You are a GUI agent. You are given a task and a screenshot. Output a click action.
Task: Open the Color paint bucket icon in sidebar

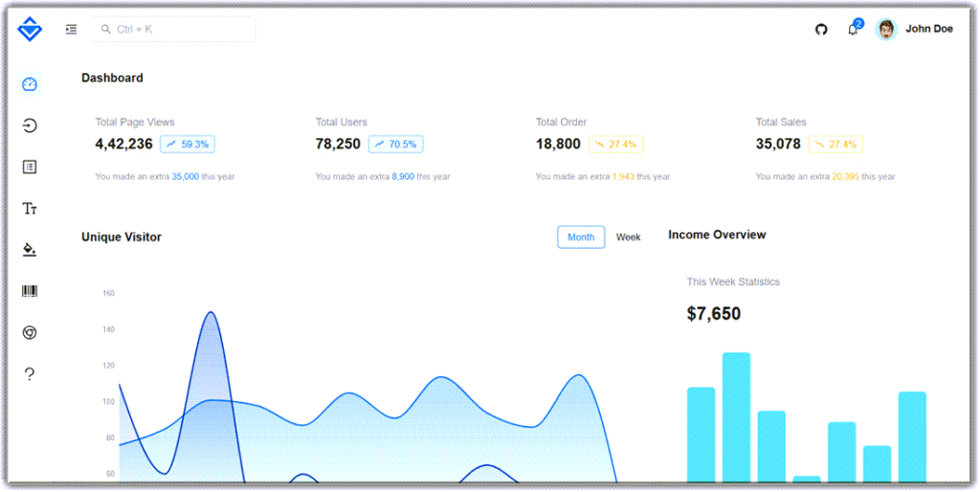click(30, 250)
